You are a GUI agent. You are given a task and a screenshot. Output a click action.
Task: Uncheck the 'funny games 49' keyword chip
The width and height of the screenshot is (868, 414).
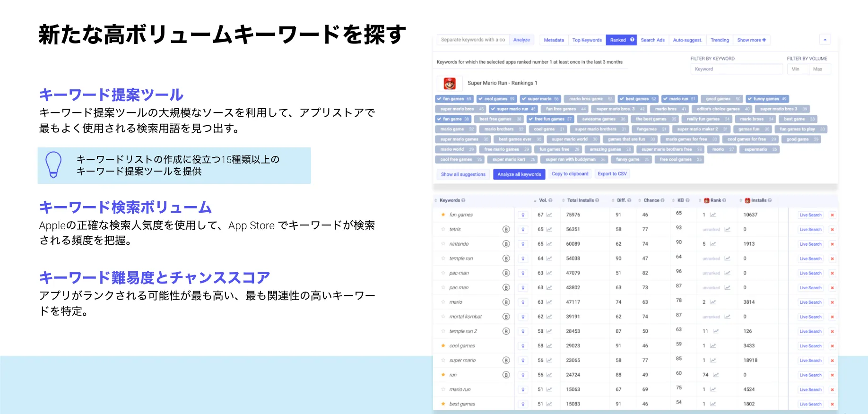coord(767,99)
